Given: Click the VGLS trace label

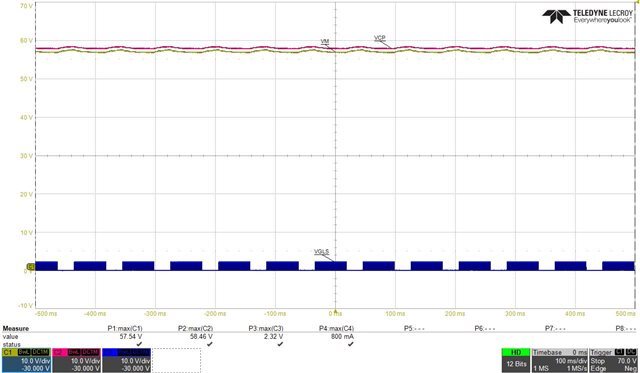Looking at the screenshot, I should [322, 252].
